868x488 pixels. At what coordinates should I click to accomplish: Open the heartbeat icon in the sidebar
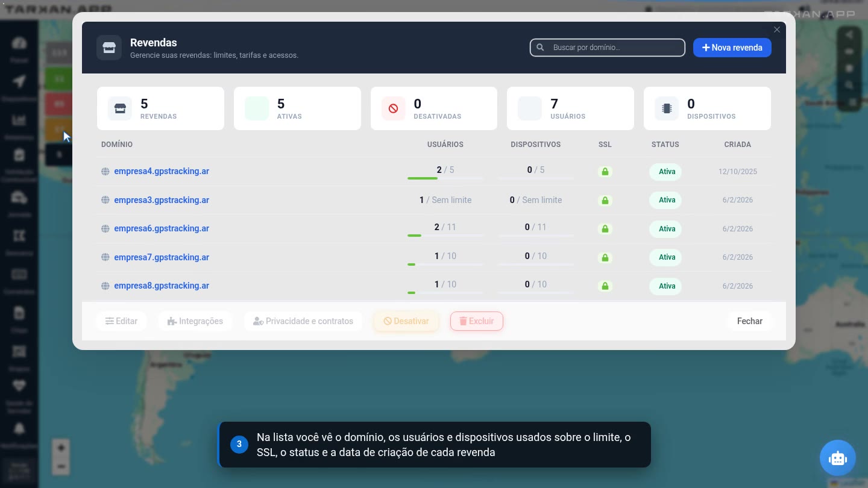19,386
